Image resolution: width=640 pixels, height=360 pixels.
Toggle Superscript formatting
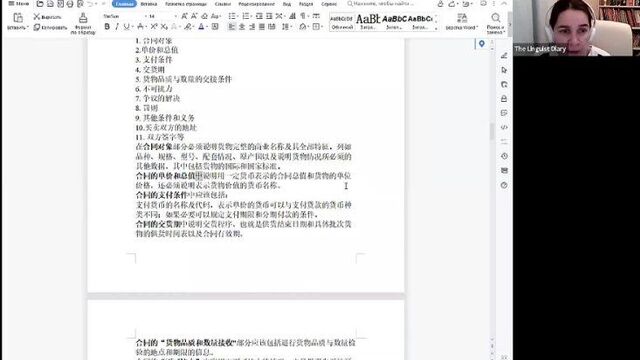pyautogui.click(x=154, y=27)
